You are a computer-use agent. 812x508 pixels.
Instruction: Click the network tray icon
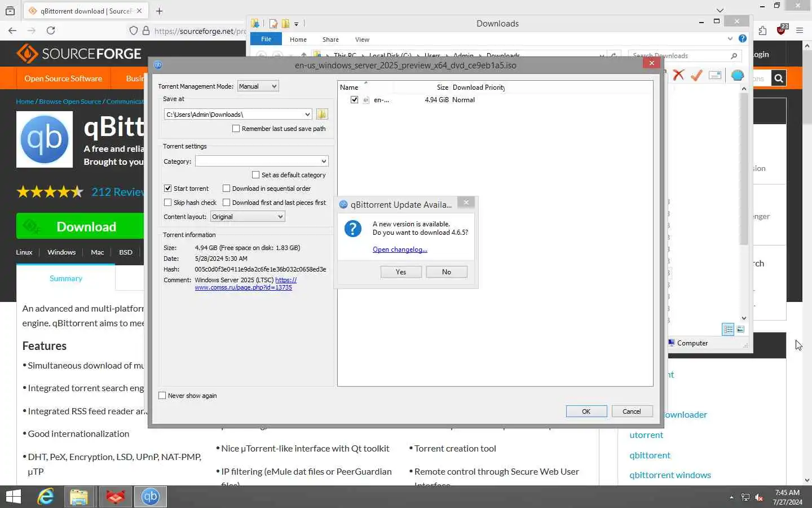click(x=745, y=497)
